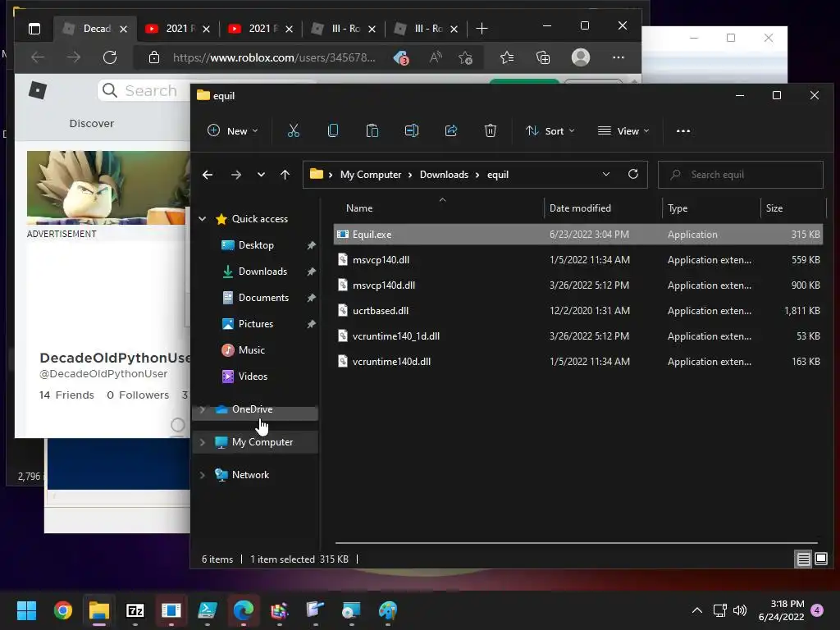Expand the Network tree node

pos(203,475)
